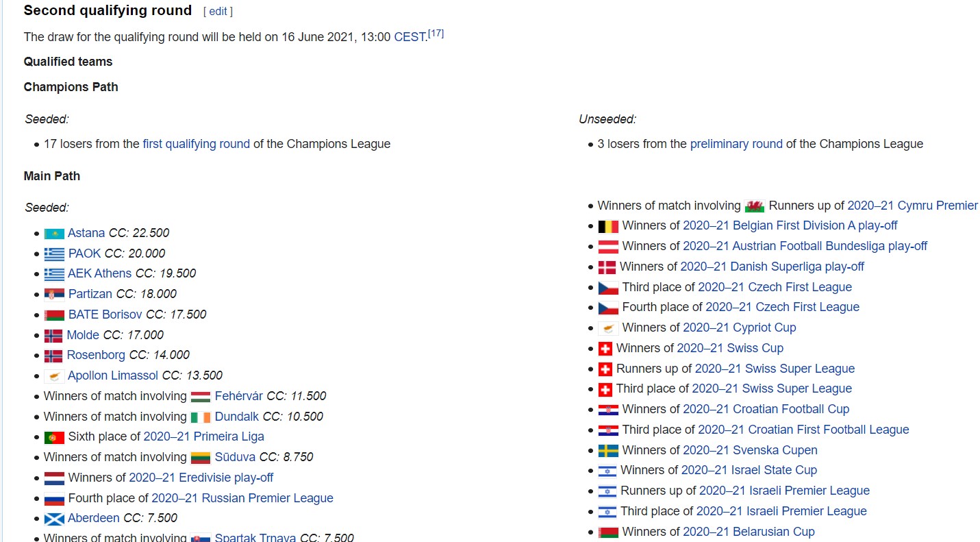Follow the first qualifying round link

197,144
